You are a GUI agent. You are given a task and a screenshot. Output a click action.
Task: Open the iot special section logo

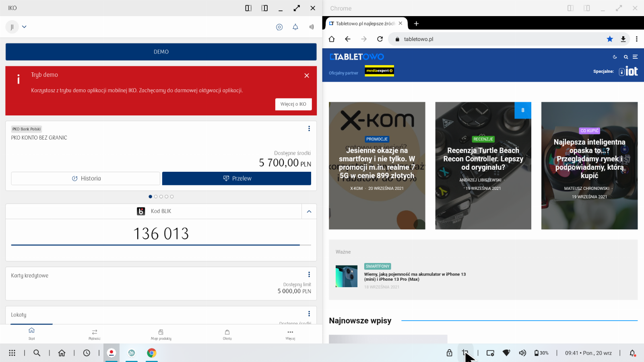click(x=628, y=72)
